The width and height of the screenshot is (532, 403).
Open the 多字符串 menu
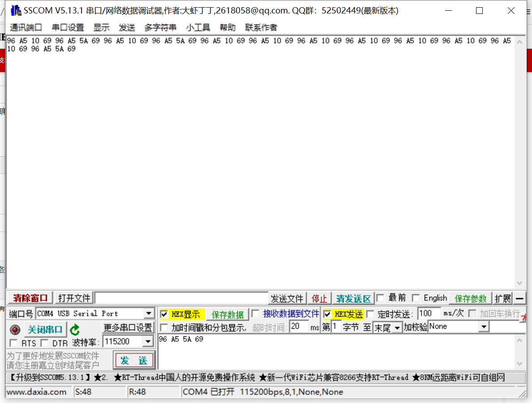tap(160, 27)
